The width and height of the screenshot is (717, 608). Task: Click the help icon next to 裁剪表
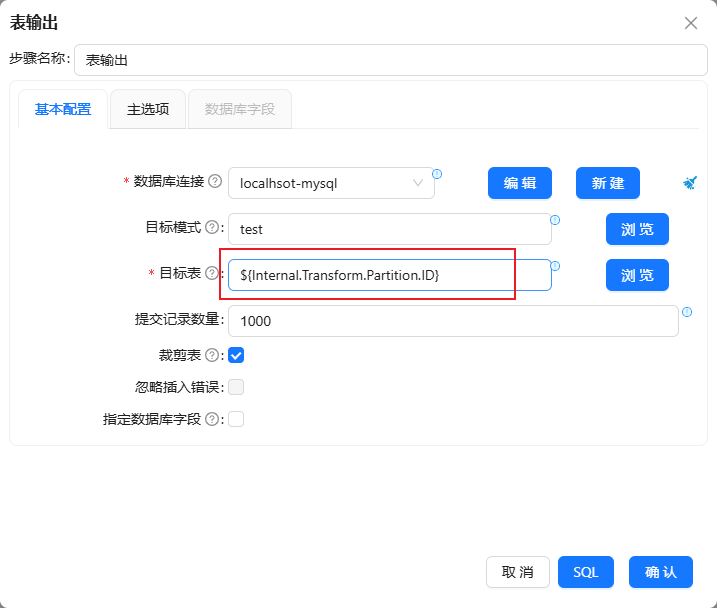pos(211,354)
